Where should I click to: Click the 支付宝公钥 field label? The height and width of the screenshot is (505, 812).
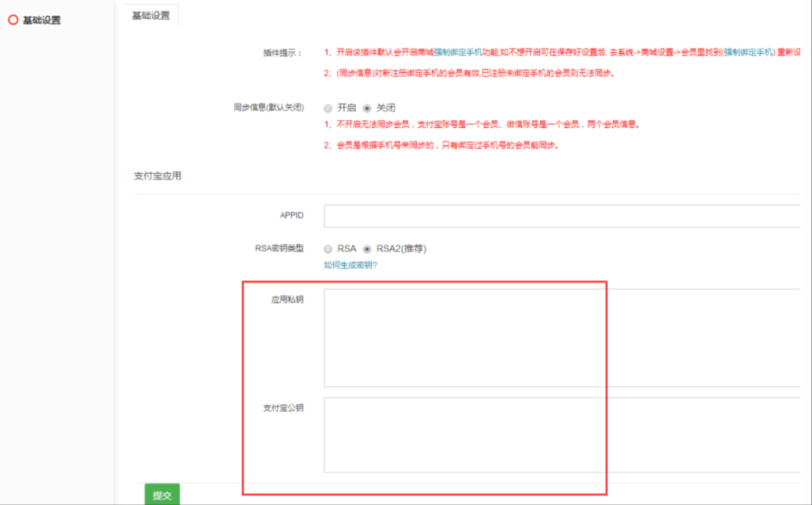pyautogui.click(x=283, y=408)
